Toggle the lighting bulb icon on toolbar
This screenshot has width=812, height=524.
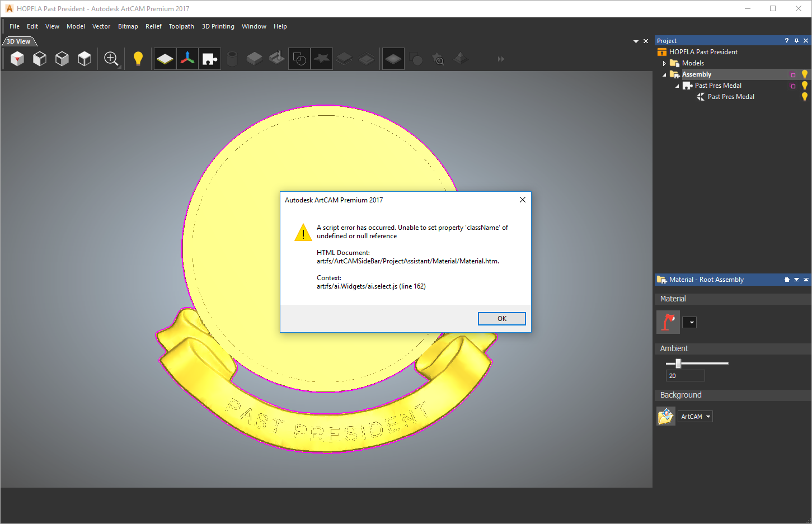coord(138,58)
